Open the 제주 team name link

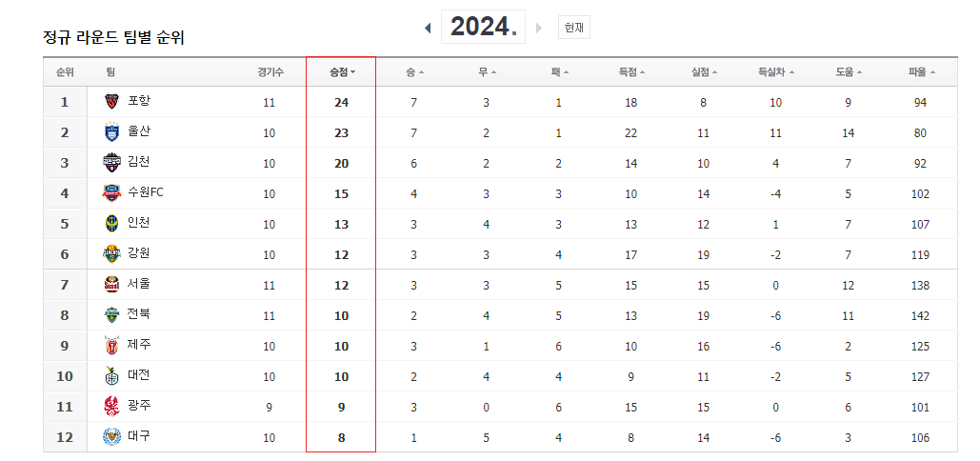139,345
